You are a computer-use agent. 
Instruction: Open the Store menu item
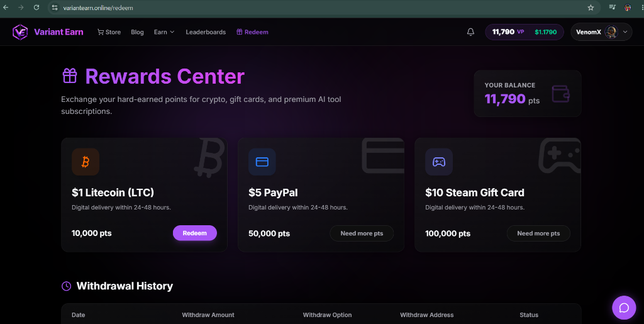pos(109,32)
